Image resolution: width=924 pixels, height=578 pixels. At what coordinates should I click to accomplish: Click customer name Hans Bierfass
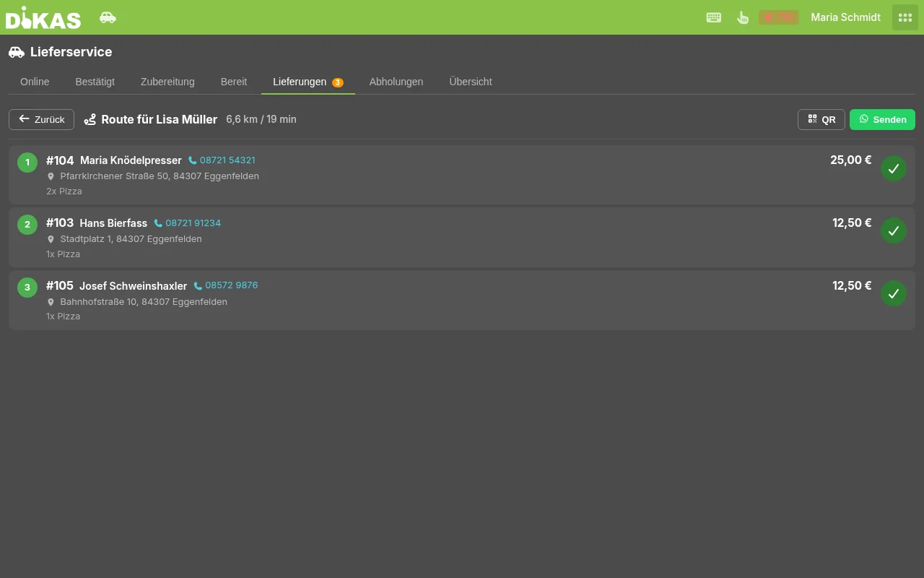113,223
